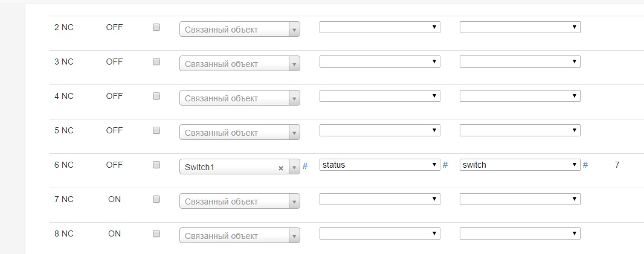Expand the Switch1 linked object dropdown arrow

(294, 167)
